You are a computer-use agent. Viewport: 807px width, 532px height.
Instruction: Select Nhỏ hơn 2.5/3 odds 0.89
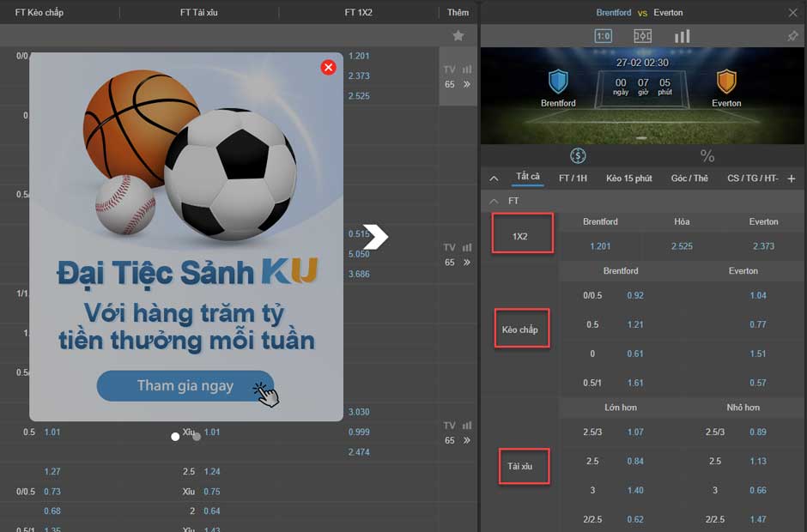pos(758,432)
